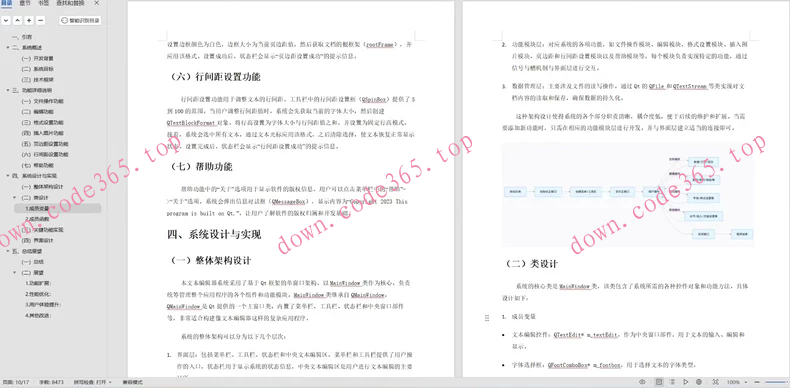Click the fit-page zoom icon

coord(715,382)
